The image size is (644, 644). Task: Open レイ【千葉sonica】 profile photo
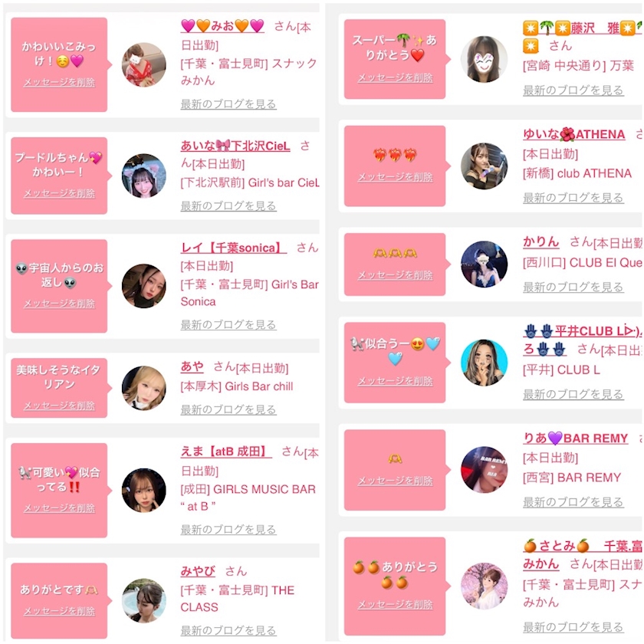144,286
